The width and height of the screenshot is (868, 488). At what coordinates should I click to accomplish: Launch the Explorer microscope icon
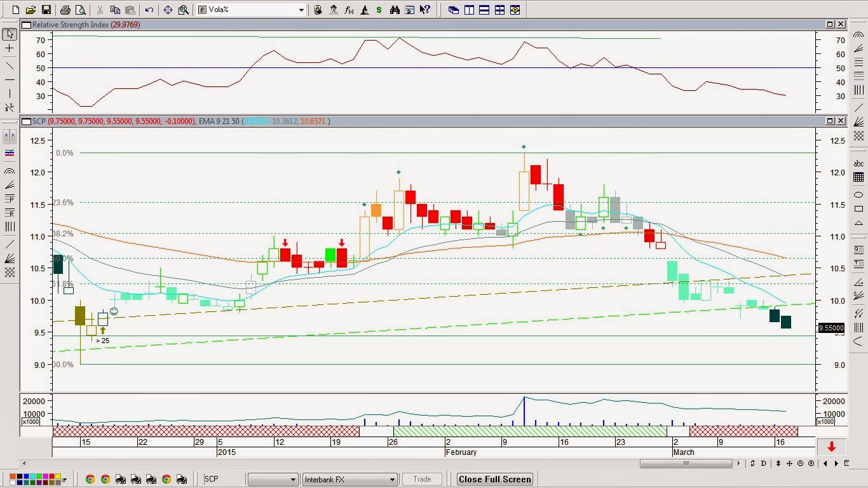[364, 10]
